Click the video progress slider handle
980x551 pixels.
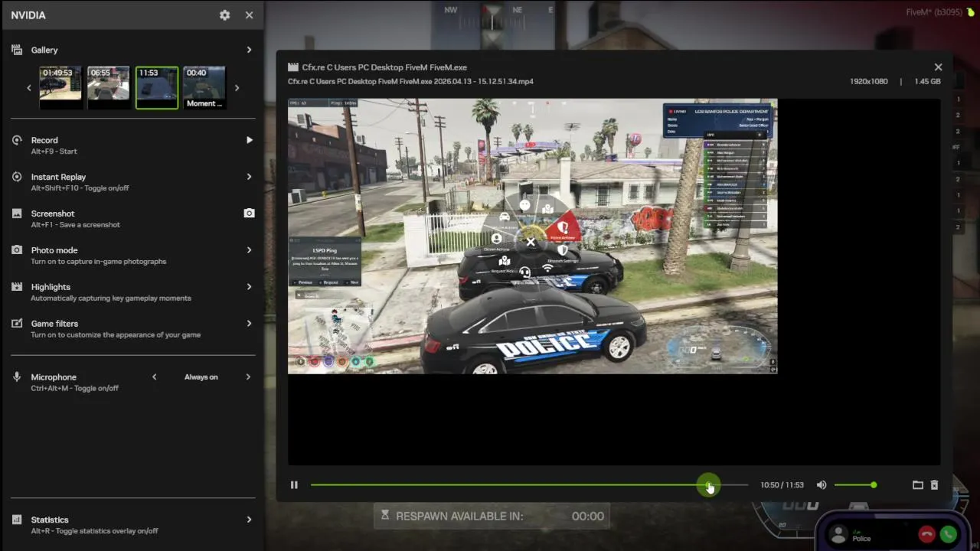(708, 485)
